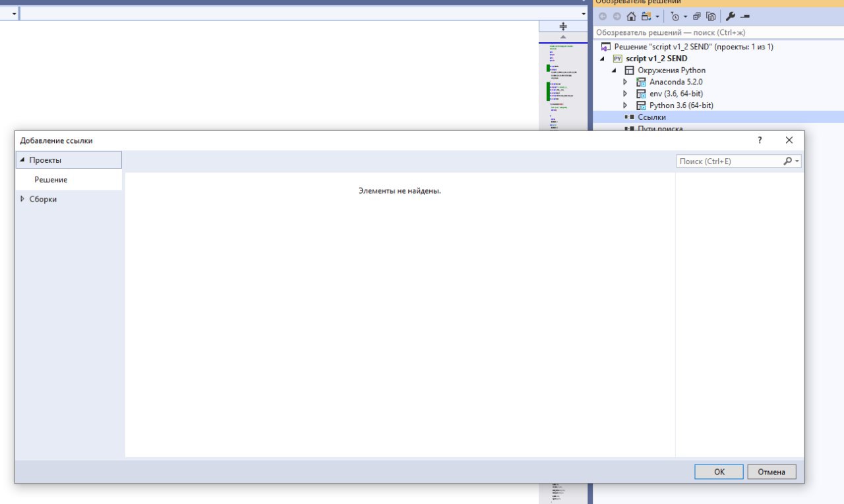Click the preview selected items dash icon

tap(746, 16)
